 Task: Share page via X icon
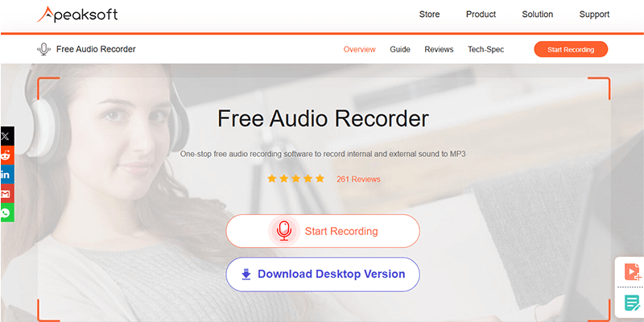(7, 136)
